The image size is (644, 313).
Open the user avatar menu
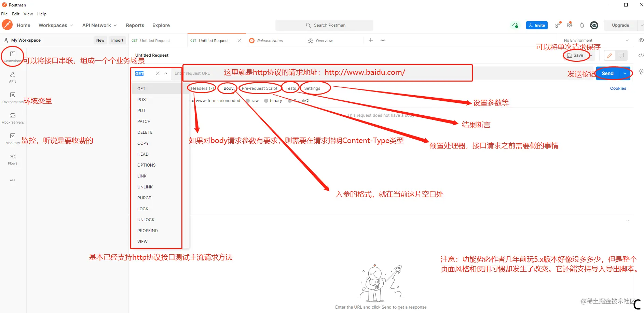[x=594, y=25]
